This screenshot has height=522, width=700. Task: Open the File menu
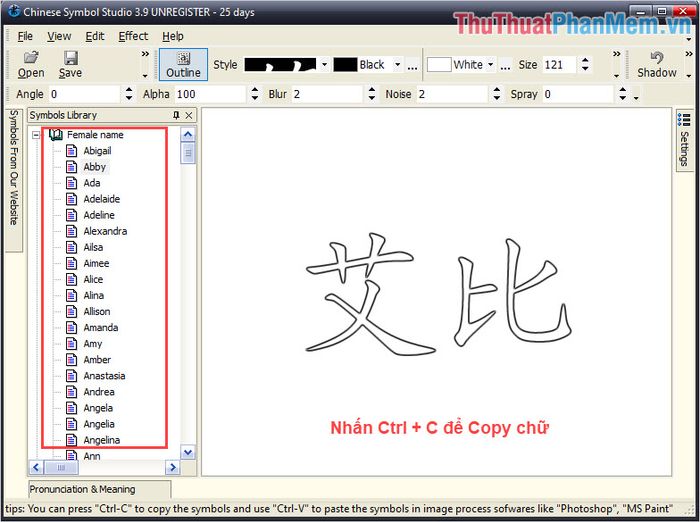pos(25,36)
